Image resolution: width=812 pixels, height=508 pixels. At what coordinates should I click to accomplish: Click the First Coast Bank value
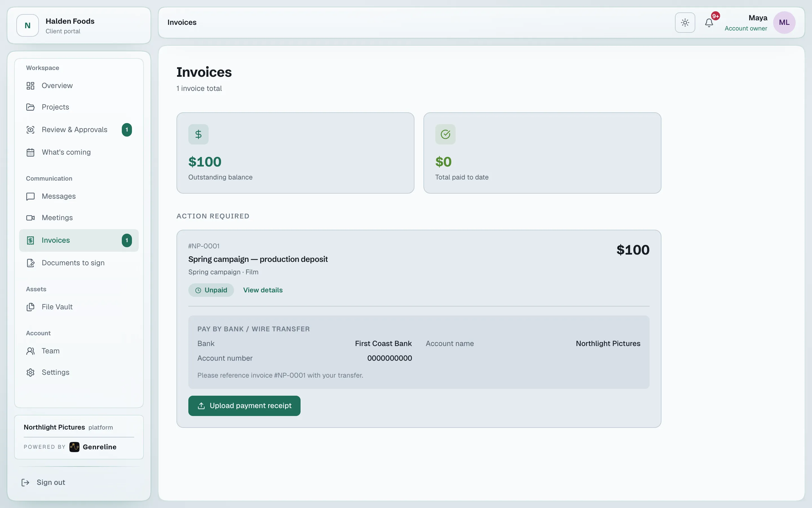coord(383,343)
